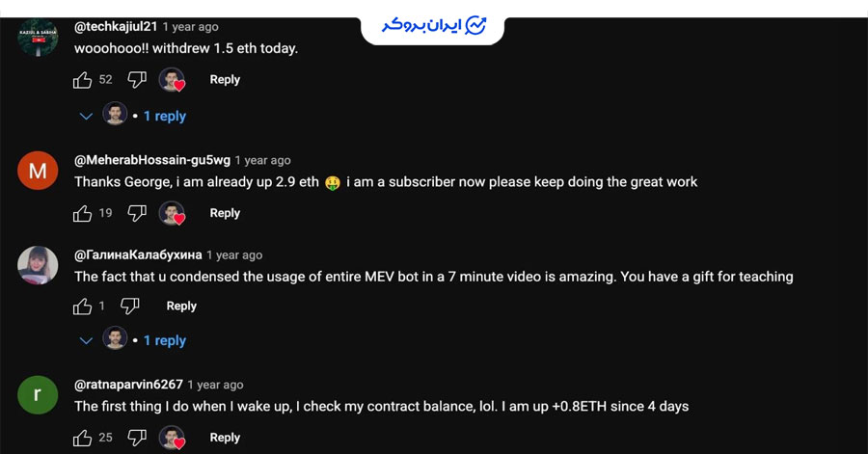
Task: Reply to @ratnaparvin6267's comment
Action: click(x=225, y=438)
